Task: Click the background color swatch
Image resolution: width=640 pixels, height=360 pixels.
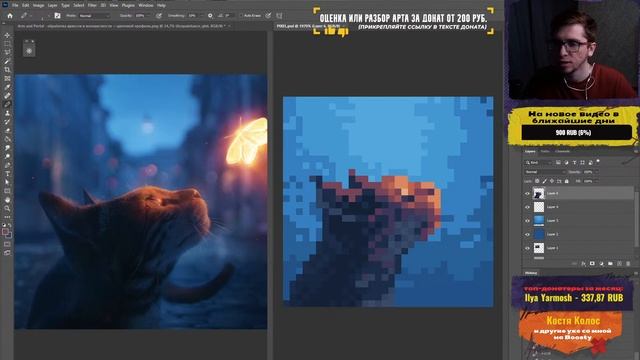Action: tap(9, 235)
